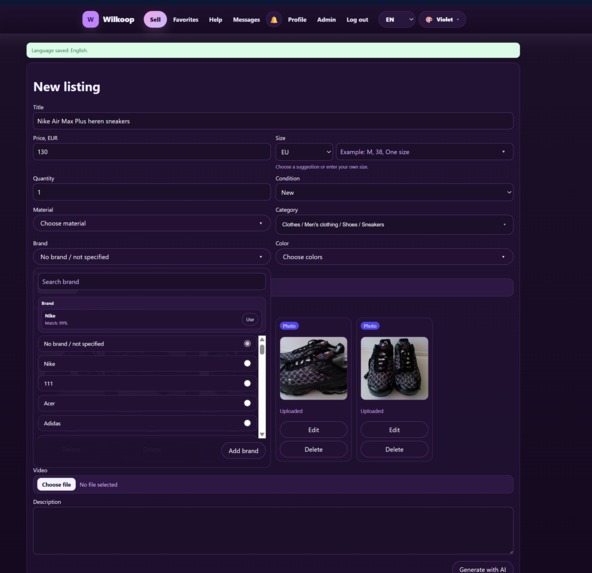Select the Adidas brand radio button

click(x=247, y=423)
